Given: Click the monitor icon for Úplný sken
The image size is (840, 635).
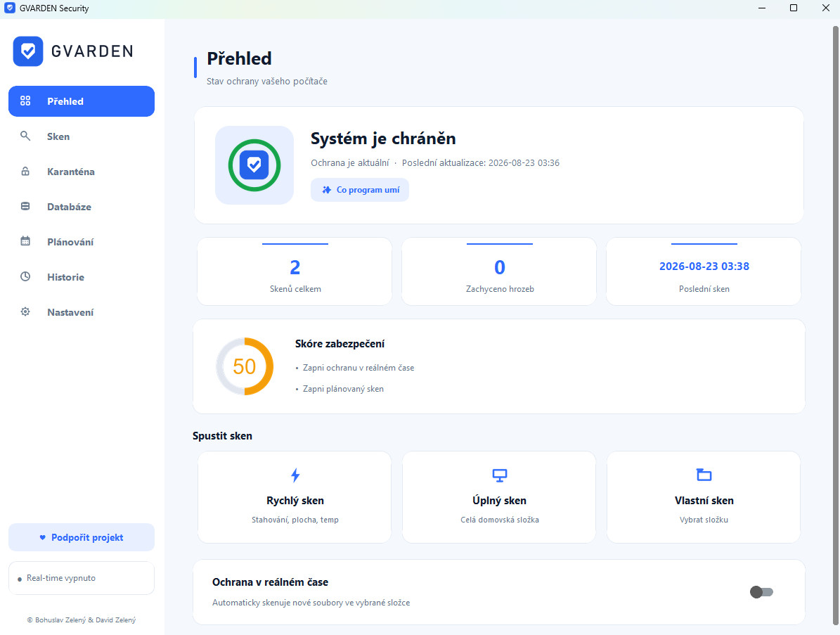Looking at the screenshot, I should [499, 475].
